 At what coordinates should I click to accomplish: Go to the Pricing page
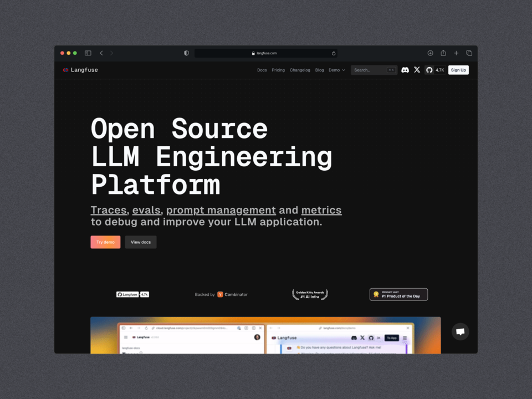pyautogui.click(x=278, y=70)
